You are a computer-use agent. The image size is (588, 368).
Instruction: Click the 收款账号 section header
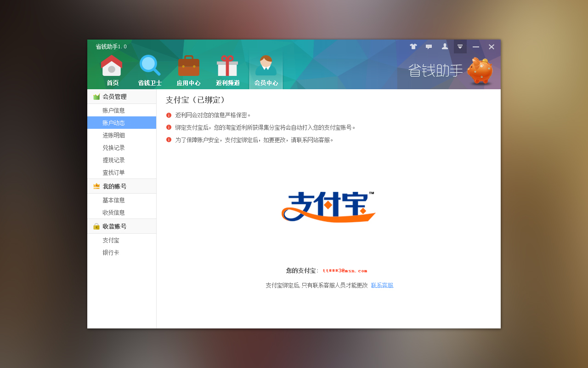click(122, 226)
